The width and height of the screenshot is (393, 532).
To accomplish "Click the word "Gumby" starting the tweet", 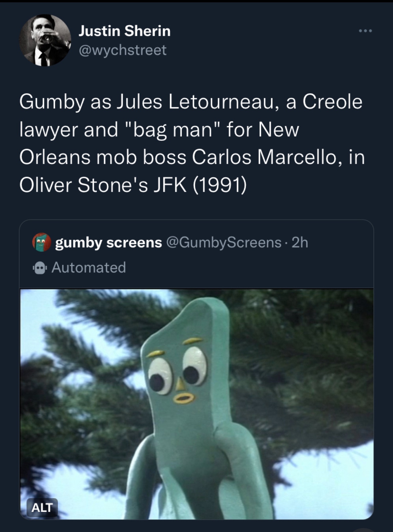I will point(51,102).
